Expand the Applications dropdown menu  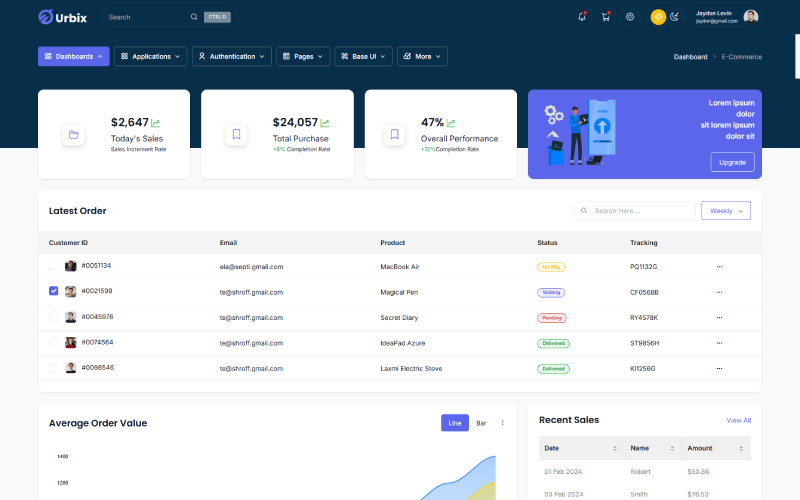(151, 57)
